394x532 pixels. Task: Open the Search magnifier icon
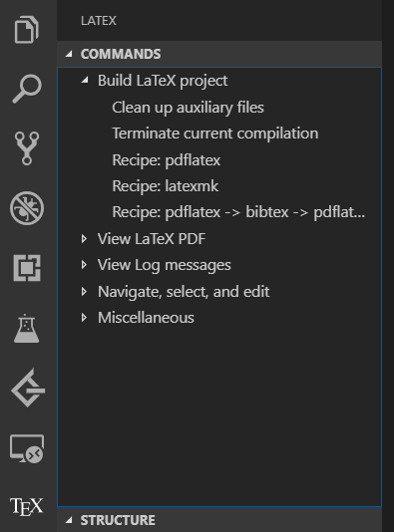[x=27, y=89]
